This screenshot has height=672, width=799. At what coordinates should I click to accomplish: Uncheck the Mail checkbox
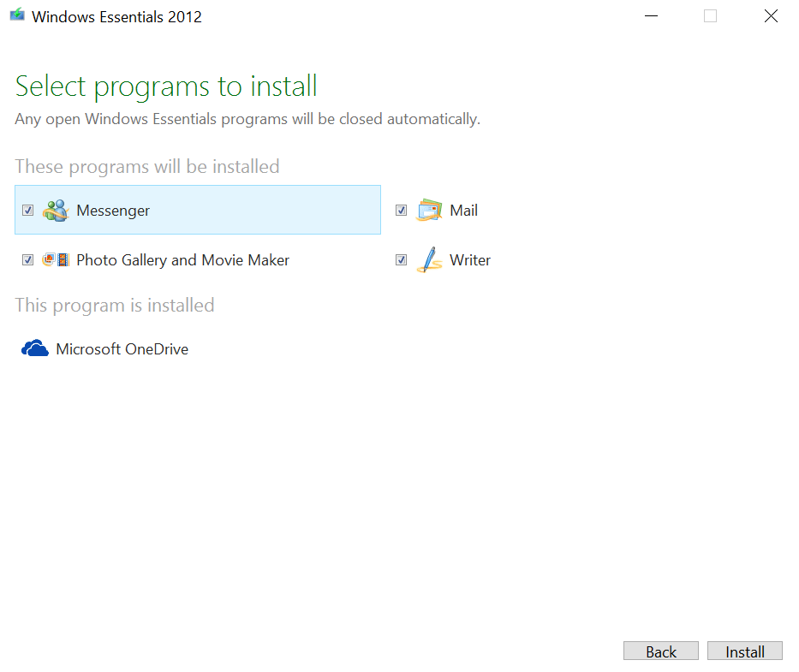[402, 211]
